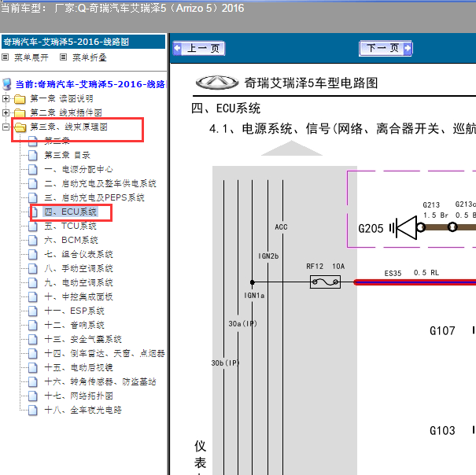Open 十五、电动后视镜 page
Image resolution: width=476 pixels, height=475 pixels.
pyautogui.click(x=79, y=367)
